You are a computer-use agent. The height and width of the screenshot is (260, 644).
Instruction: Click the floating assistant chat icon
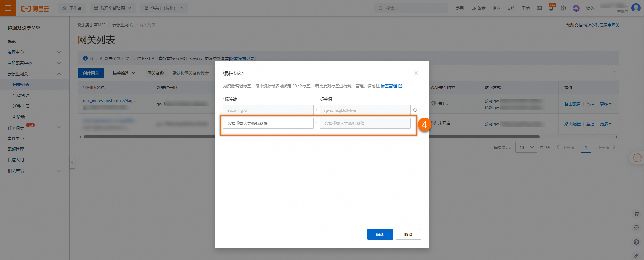[x=637, y=157]
